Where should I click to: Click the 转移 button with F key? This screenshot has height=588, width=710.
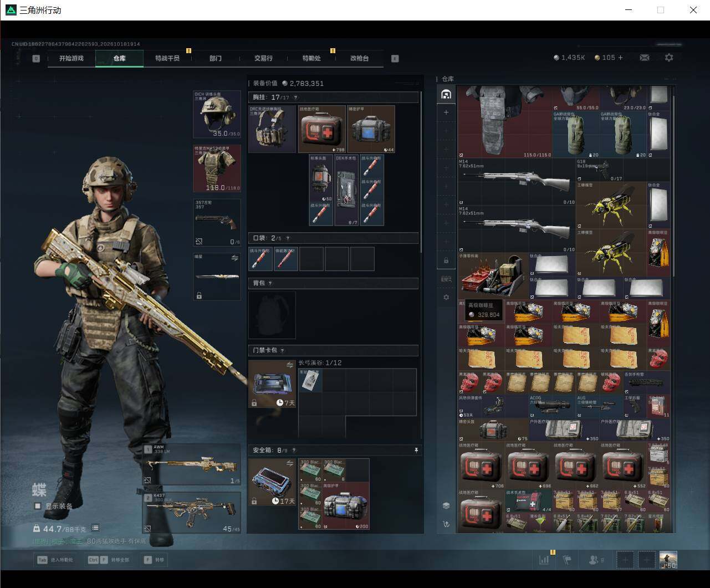coord(154,560)
